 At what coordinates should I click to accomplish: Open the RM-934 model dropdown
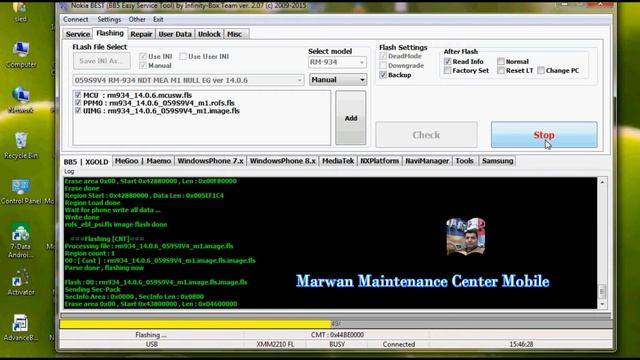point(337,62)
